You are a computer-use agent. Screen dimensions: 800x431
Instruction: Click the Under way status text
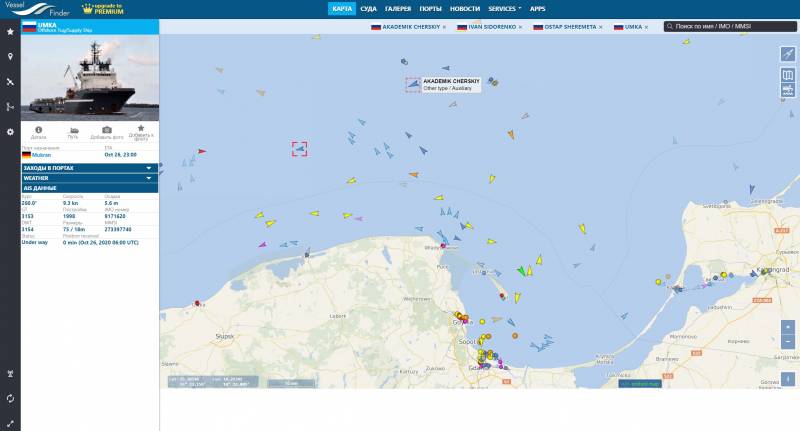coord(35,242)
